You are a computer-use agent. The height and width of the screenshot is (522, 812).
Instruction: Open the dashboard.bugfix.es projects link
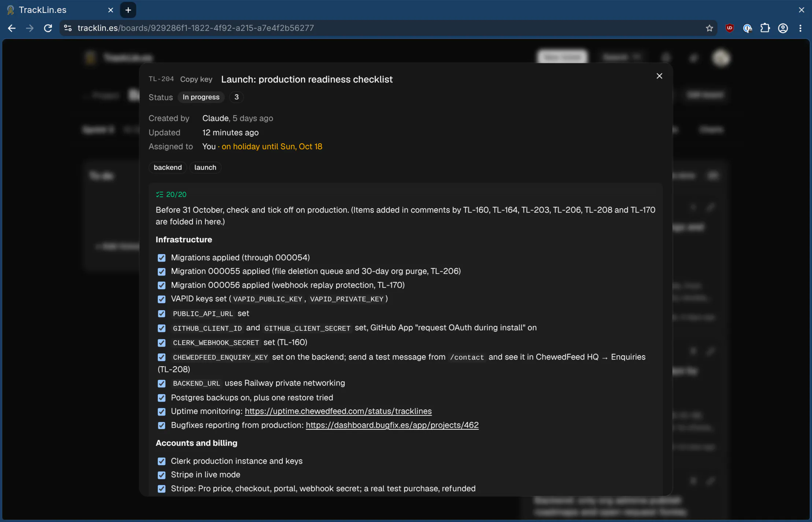392,425
